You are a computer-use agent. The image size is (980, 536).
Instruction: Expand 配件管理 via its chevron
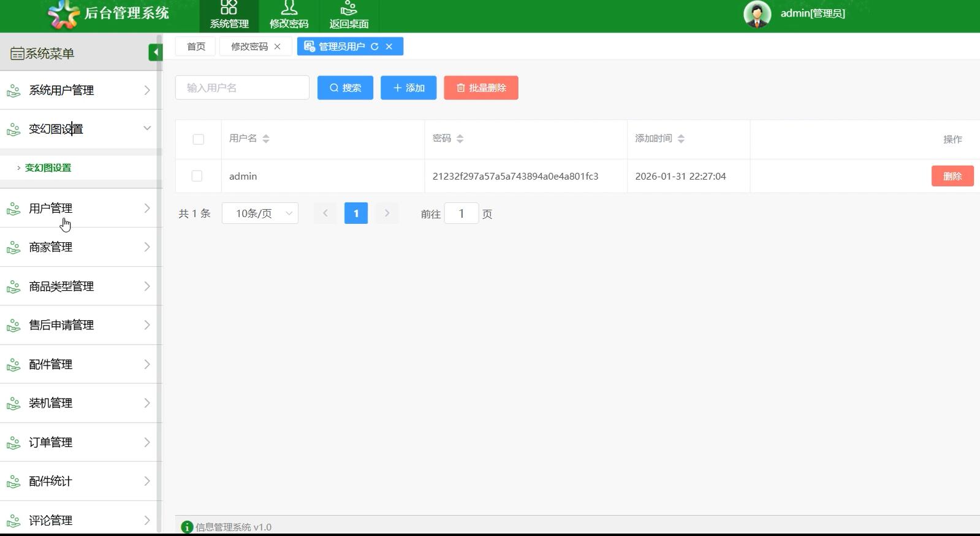[x=147, y=364]
